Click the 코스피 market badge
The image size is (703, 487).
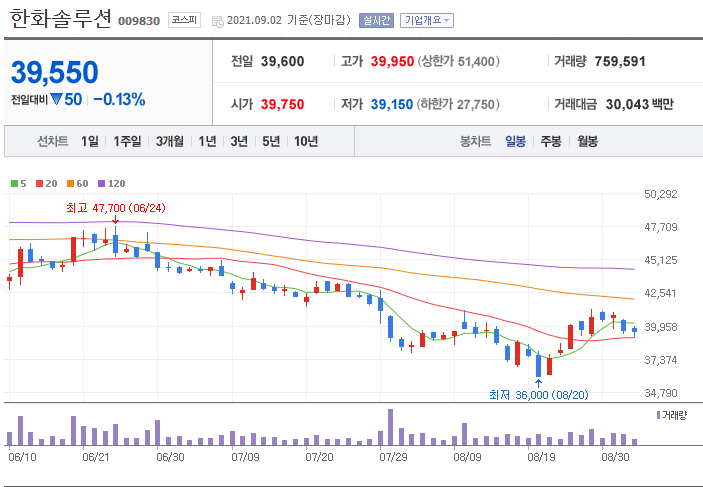click(x=184, y=20)
